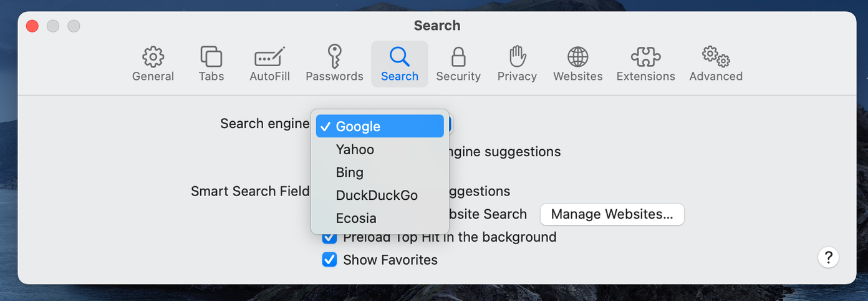Open the Extensions puzzle piece icon
The height and width of the screenshot is (301, 868).
tap(646, 57)
